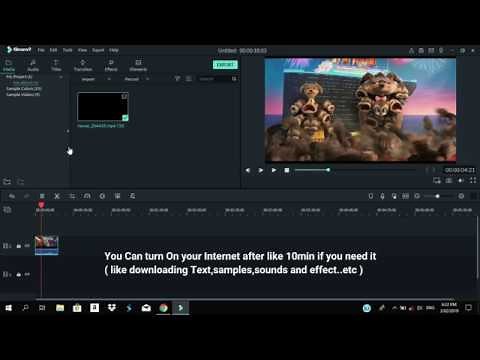Open Windows Start menu

(9, 308)
